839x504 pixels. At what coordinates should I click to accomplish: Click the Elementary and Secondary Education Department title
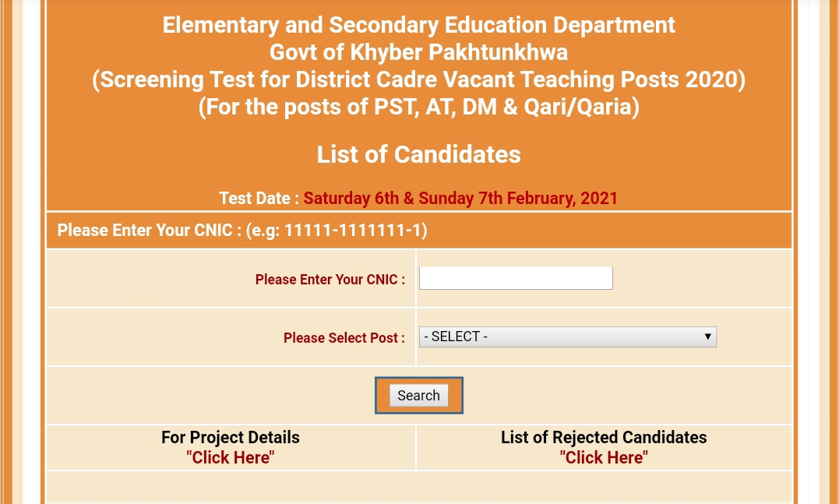pos(418,25)
